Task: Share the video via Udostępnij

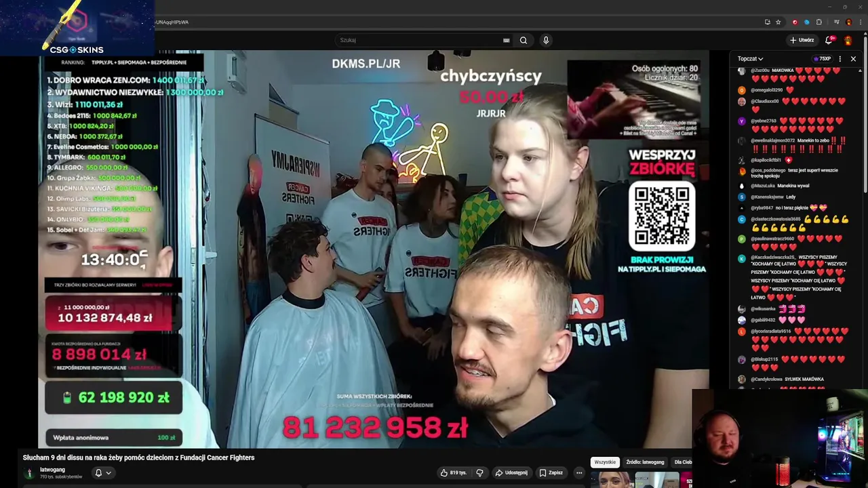Action: pyautogui.click(x=511, y=472)
